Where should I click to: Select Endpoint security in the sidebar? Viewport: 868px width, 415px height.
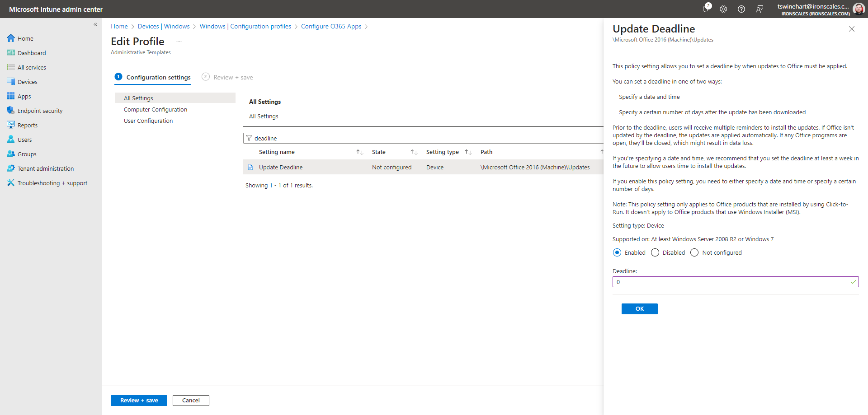pyautogui.click(x=39, y=110)
